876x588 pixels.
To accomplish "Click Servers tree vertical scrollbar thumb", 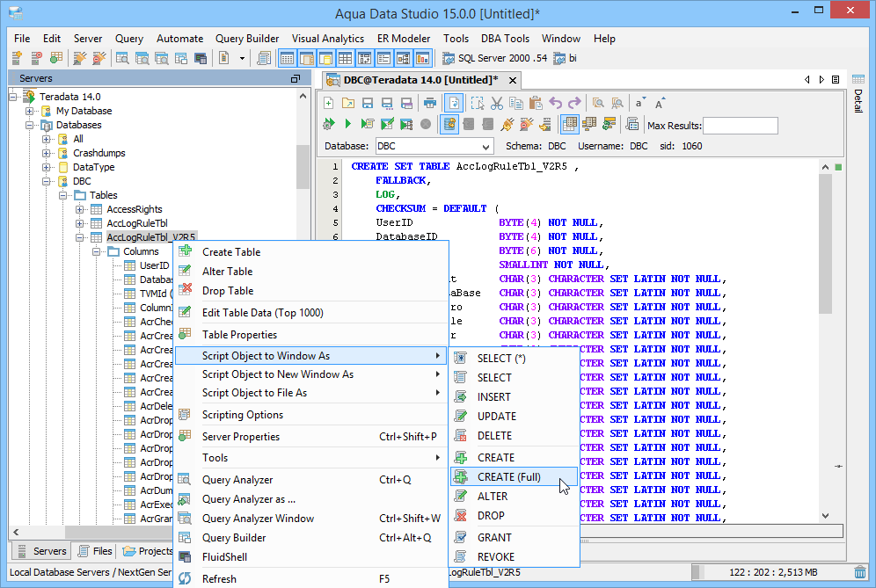I will pos(303,167).
